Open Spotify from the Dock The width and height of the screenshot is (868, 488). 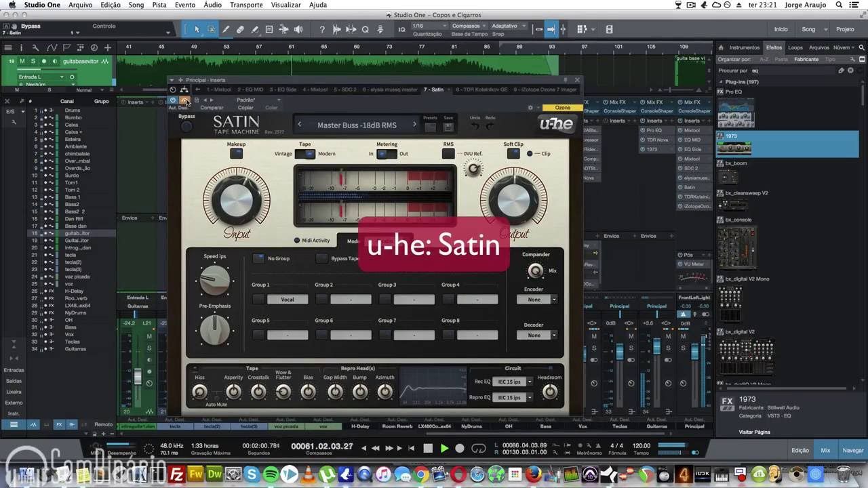pos(270,474)
